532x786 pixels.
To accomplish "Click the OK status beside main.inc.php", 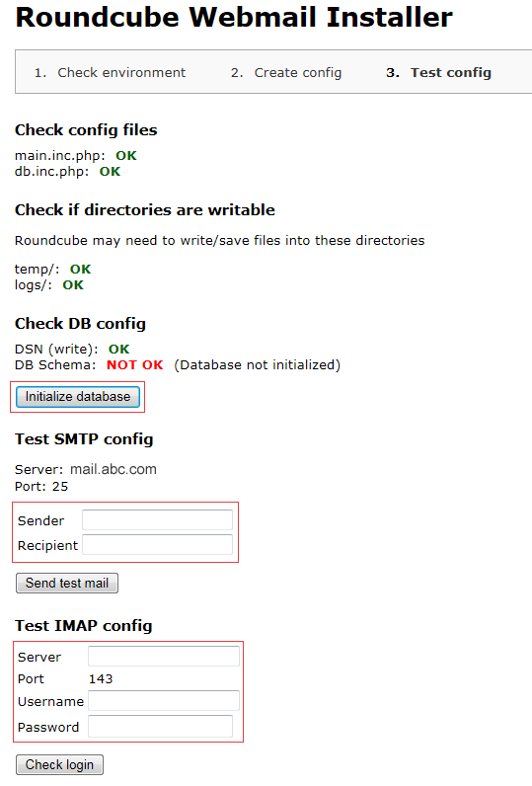I will pyautogui.click(x=126, y=155).
